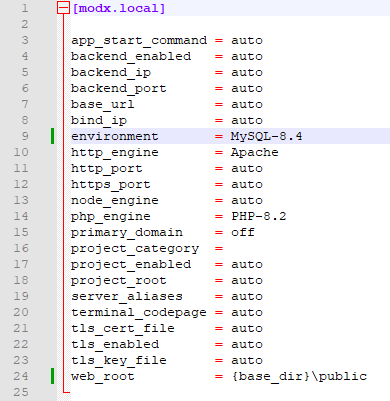Click the tls_key_file key

pos(119,361)
